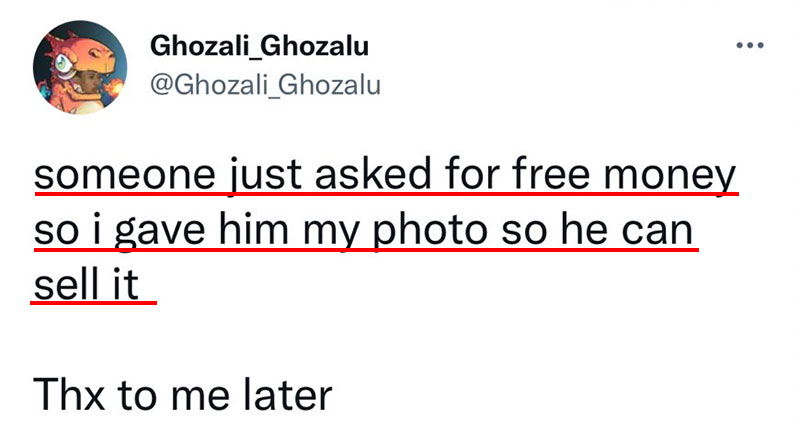
Task: Select the line "someone just asked for free money"
Action: click(x=385, y=174)
